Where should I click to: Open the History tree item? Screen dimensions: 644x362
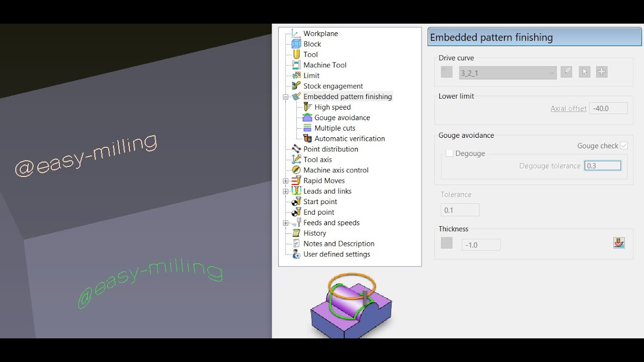pyautogui.click(x=314, y=233)
